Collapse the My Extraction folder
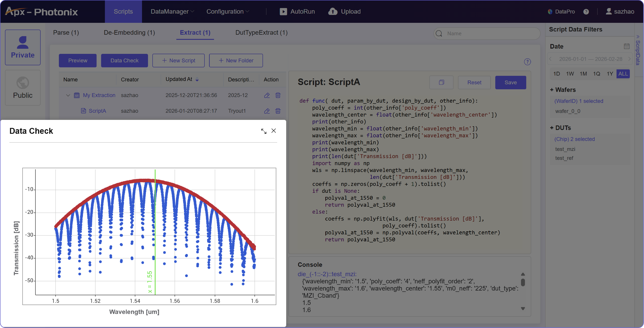 (68, 95)
